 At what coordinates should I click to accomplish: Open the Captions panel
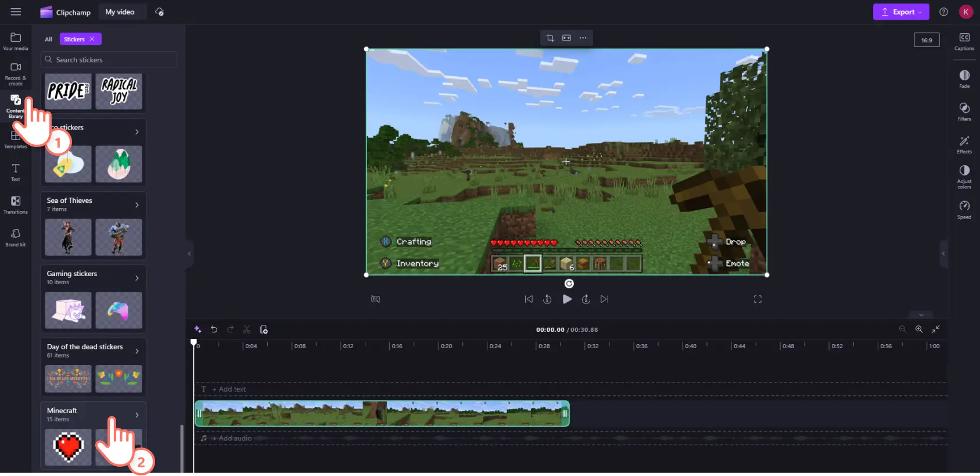(964, 41)
